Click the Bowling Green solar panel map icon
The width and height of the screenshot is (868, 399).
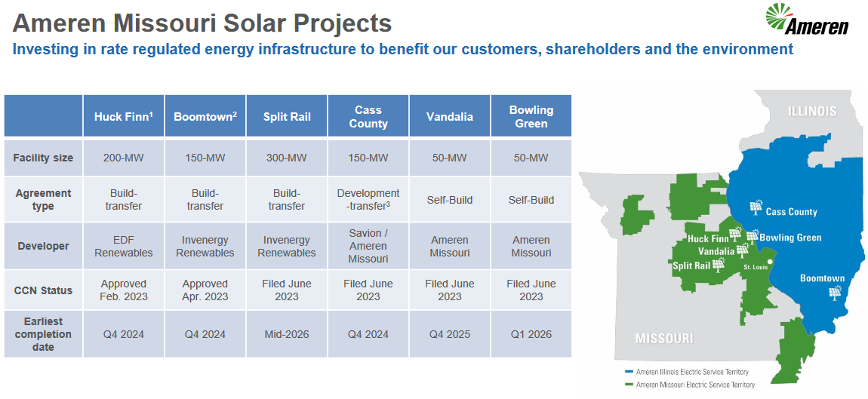[753, 237]
